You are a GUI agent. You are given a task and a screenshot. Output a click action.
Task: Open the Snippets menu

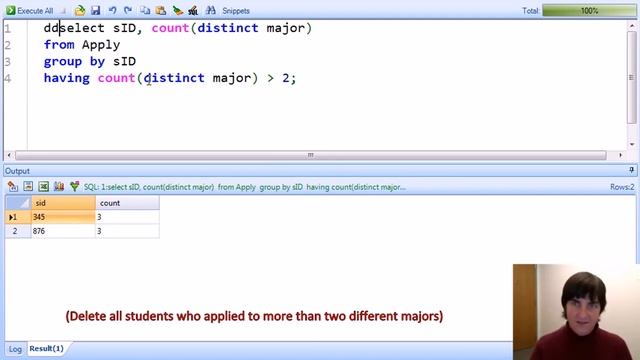tap(236, 11)
